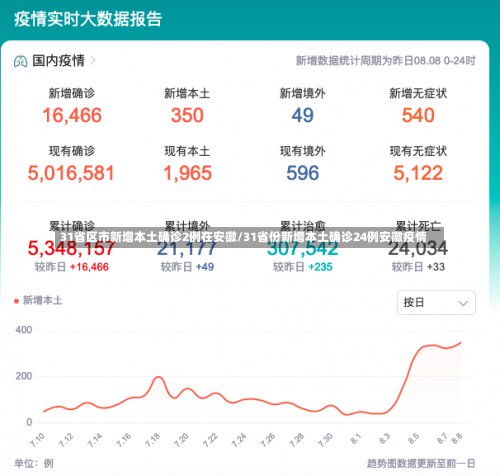500x476 pixels.
Task: Click the 现有本土 label
Action: [187, 151]
